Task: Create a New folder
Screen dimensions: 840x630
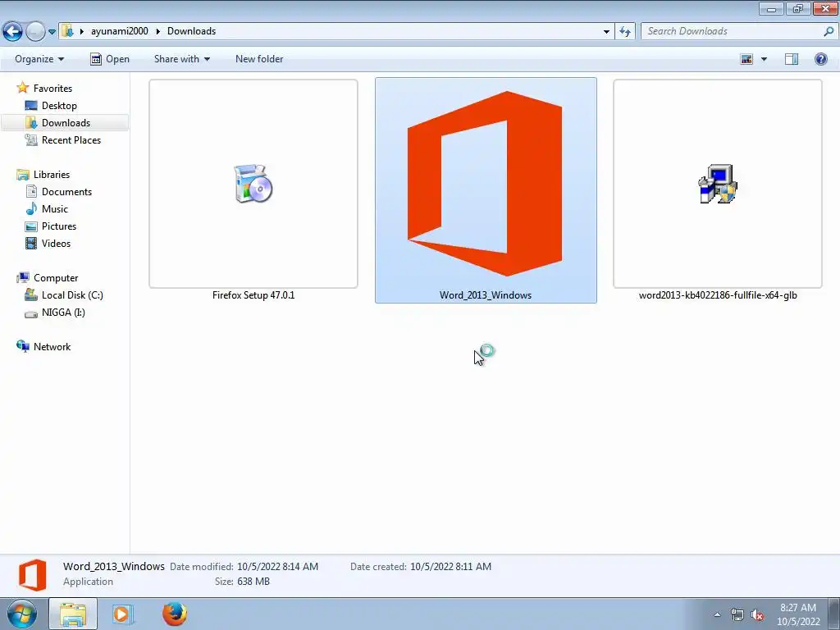Action: pyautogui.click(x=259, y=59)
